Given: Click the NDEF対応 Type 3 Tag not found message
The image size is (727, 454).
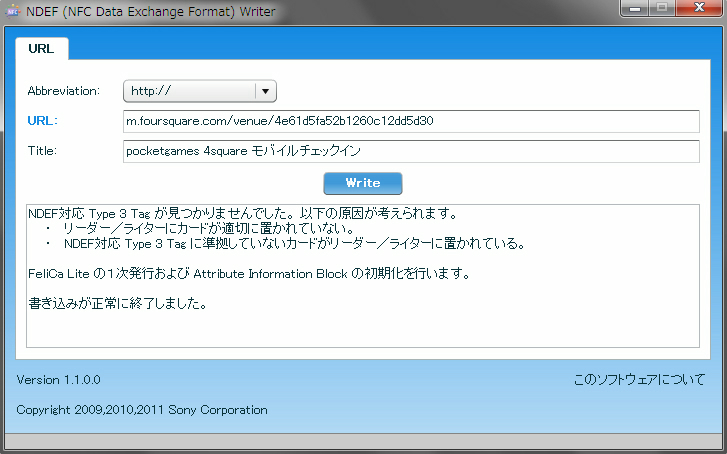Looking at the screenshot, I should pyautogui.click(x=243, y=213).
